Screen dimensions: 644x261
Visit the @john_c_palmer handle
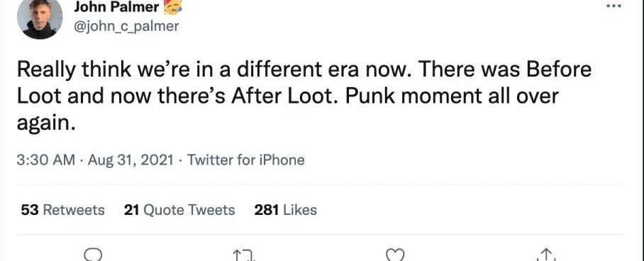tap(126, 26)
